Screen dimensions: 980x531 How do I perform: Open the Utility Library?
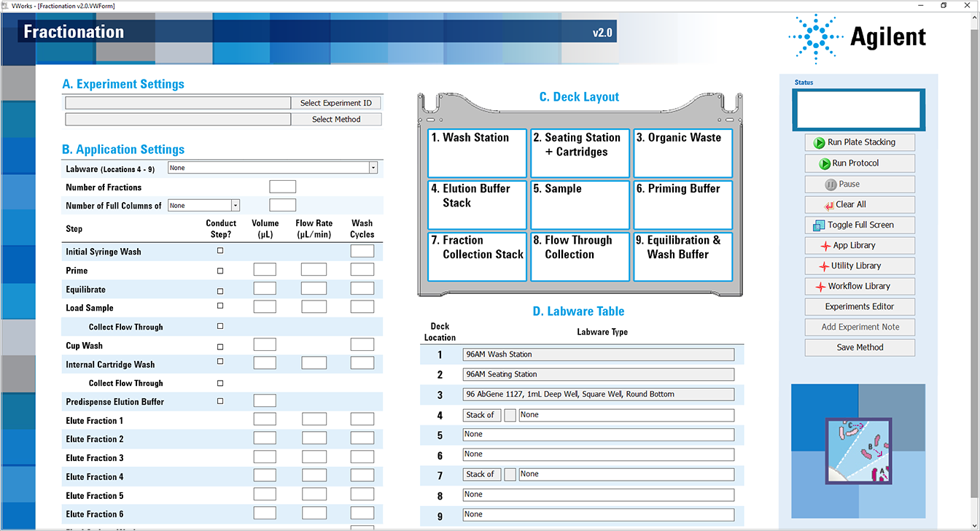[860, 265]
